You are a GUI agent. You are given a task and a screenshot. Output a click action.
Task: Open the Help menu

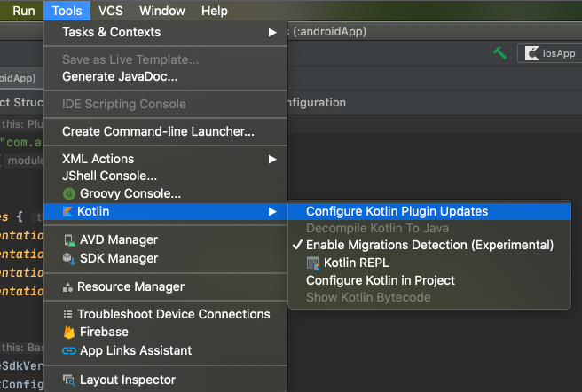(x=215, y=11)
